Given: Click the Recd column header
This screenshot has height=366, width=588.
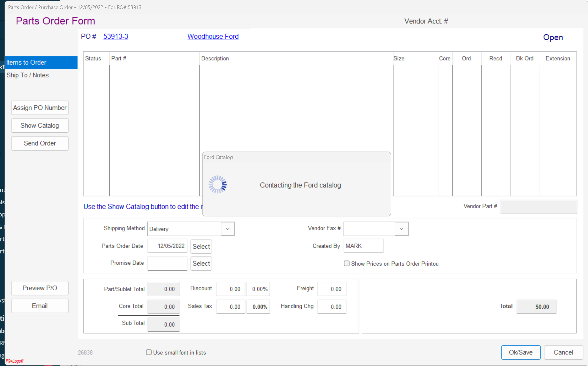Looking at the screenshot, I should click(x=496, y=58).
